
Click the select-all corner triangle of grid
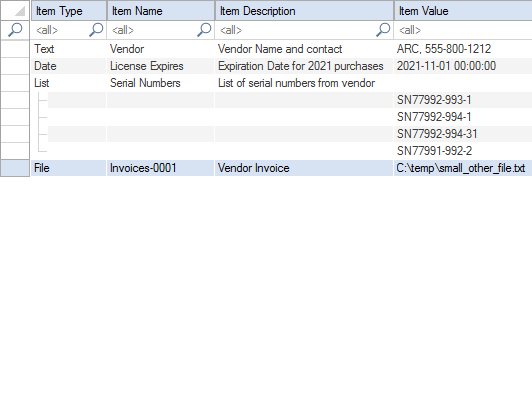(x=20, y=11)
